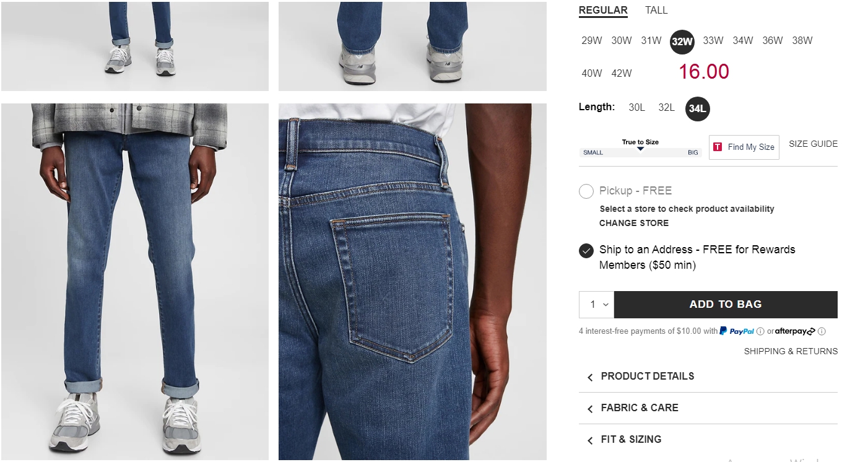Open the SIZE GUIDE link

pyautogui.click(x=813, y=144)
